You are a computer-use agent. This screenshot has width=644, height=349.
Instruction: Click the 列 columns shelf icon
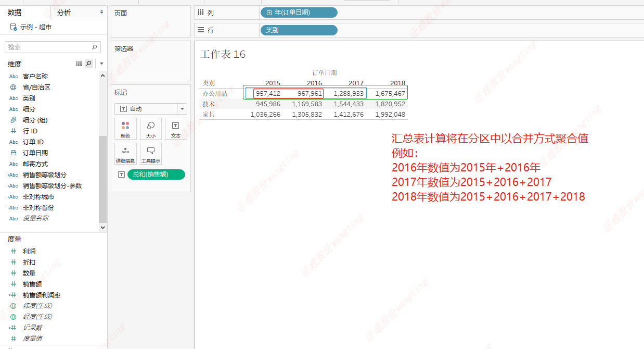tap(200, 12)
